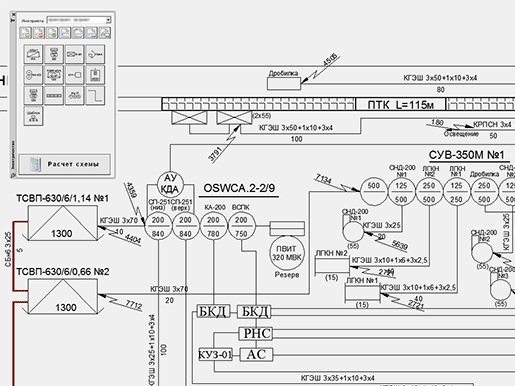Select the upright device cabinet tool icon

(96, 75)
